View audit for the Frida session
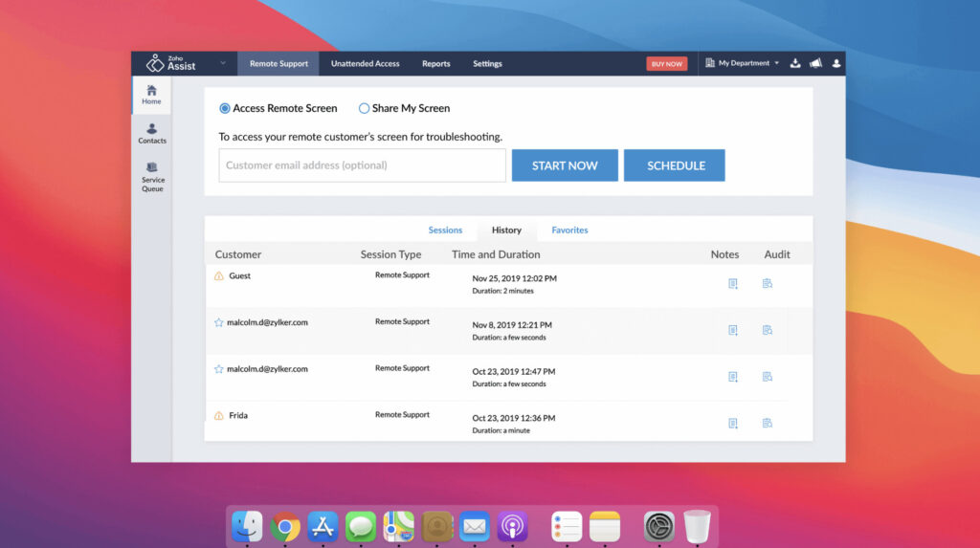Screen dimensions: 980x548 click(x=767, y=423)
